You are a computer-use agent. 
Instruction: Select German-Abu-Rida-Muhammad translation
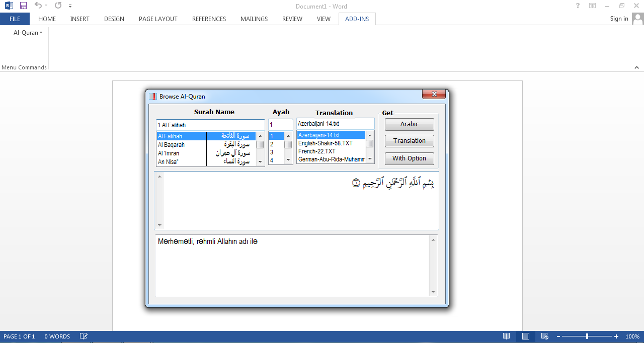tap(331, 159)
